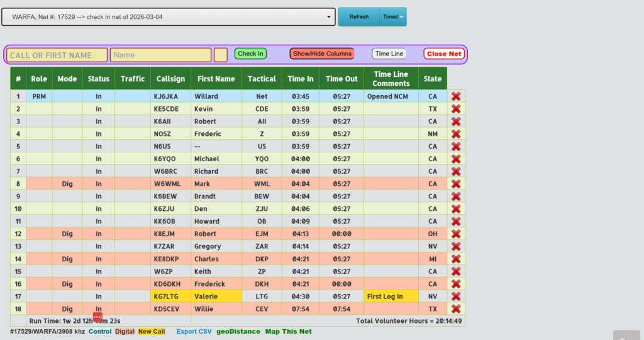
Task: Click the Refresh button
Action: point(359,17)
